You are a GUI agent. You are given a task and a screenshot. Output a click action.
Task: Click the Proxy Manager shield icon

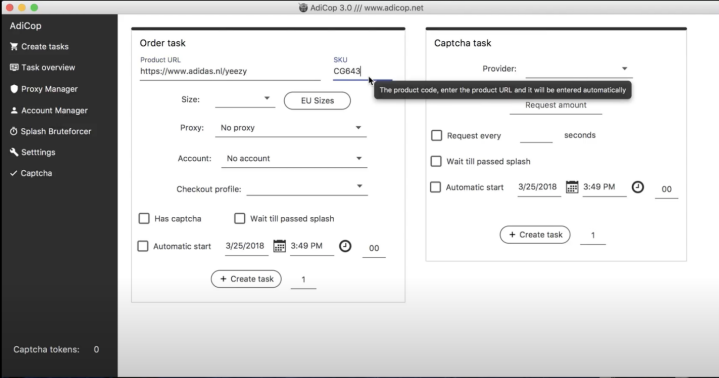click(14, 89)
